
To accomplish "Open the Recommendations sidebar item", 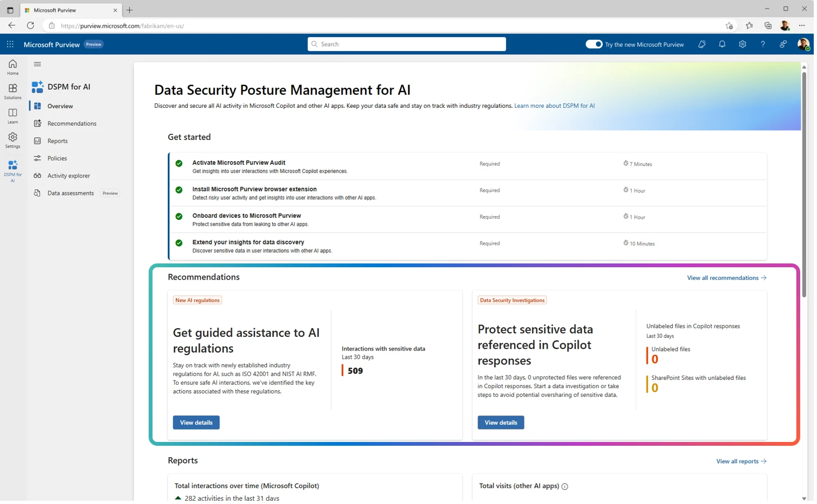I will (x=71, y=123).
